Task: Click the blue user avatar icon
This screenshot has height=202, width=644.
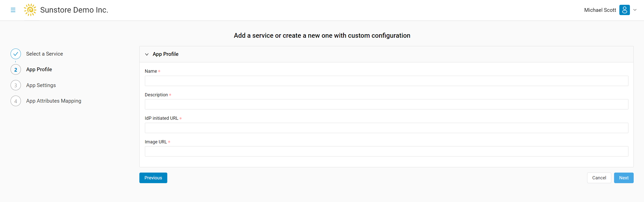Action: (x=624, y=10)
